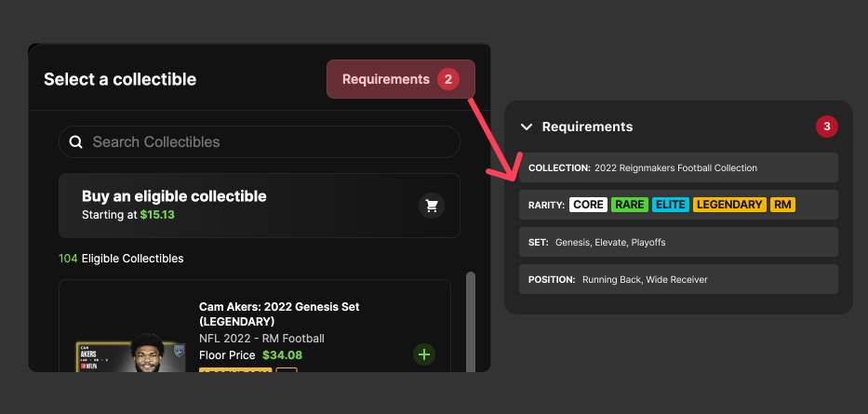Open the Requirements button with badge 2
The image size is (868, 414).
pyautogui.click(x=400, y=79)
